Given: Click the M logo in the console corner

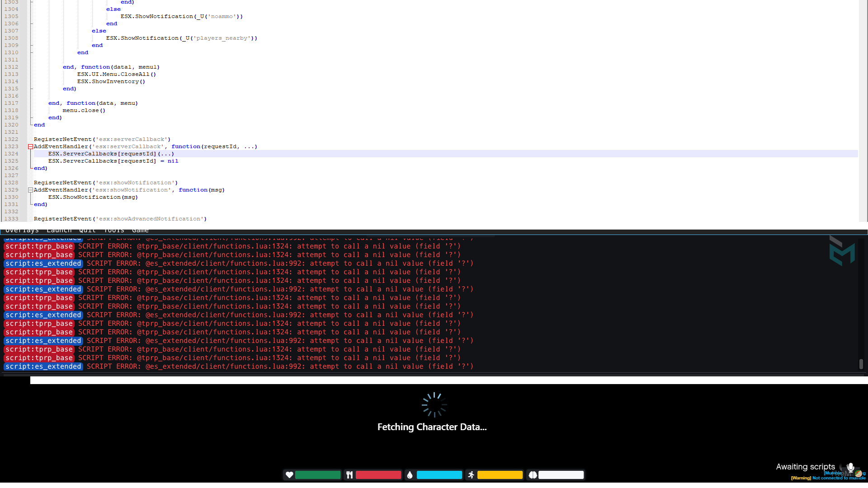Looking at the screenshot, I should click(842, 251).
